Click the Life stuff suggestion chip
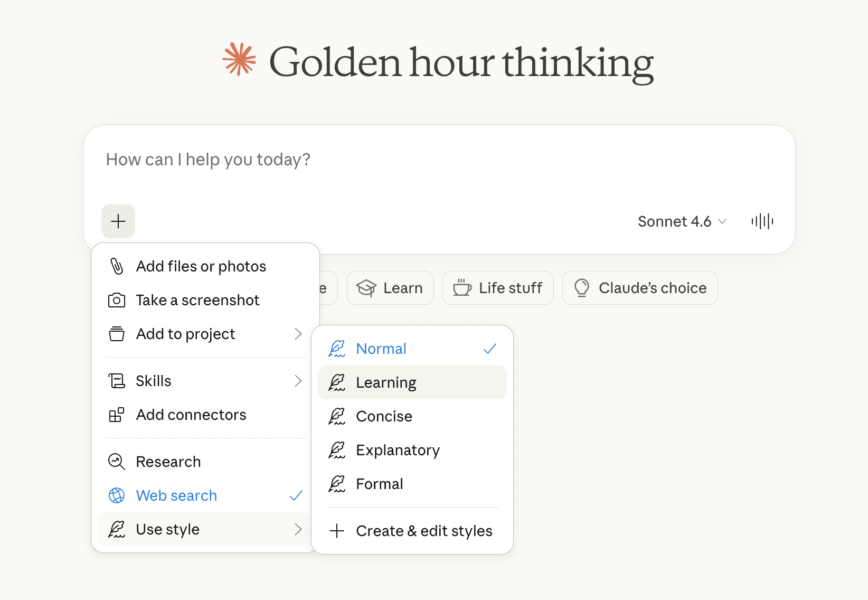The width and height of the screenshot is (868, 600). (x=498, y=288)
